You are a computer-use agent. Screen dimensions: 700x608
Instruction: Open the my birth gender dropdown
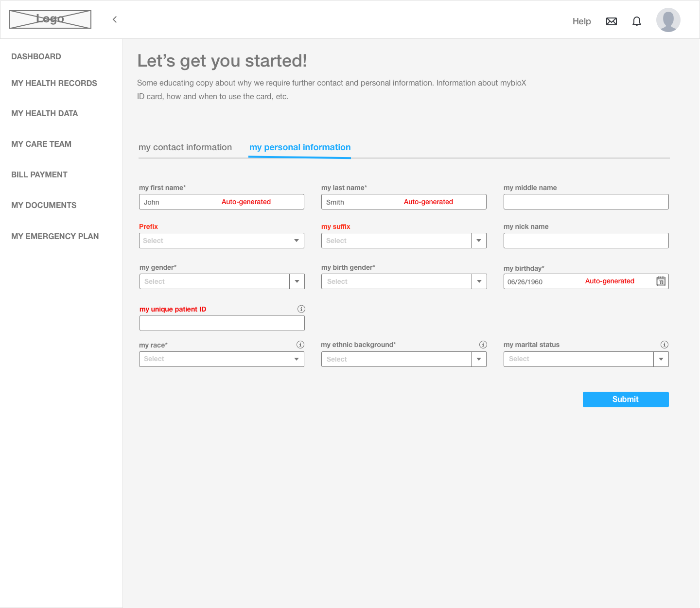478,281
